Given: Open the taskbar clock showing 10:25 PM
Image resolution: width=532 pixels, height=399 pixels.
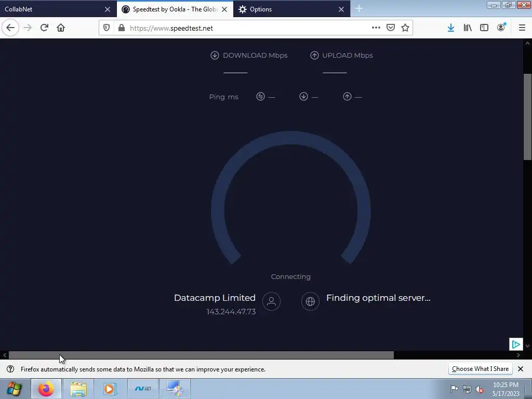Looking at the screenshot, I should click(x=506, y=389).
